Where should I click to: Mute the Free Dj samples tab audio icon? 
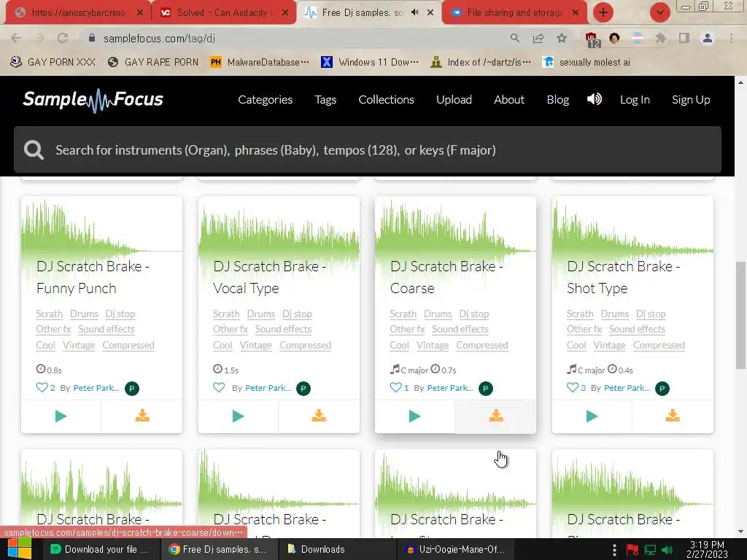tap(414, 12)
